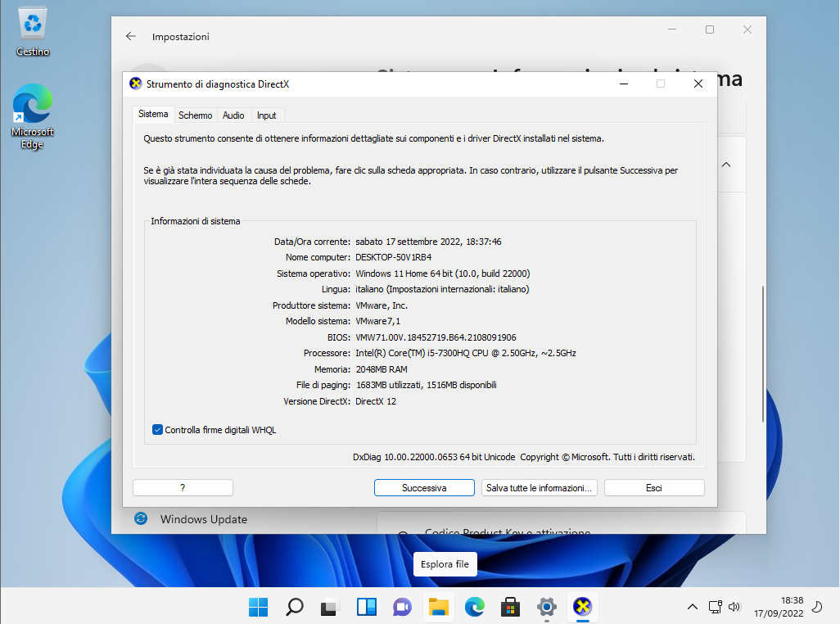The height and width of the screenshot is (624, 840).
Task: Launch Edge from the taskbar
Action: coord(474,607)
